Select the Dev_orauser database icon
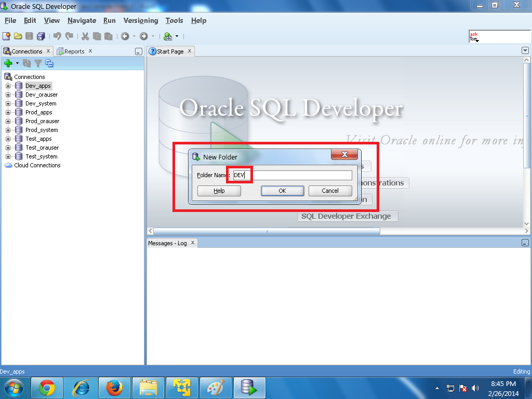Viewport: 532px width, 399px height. tap(19, 95)
